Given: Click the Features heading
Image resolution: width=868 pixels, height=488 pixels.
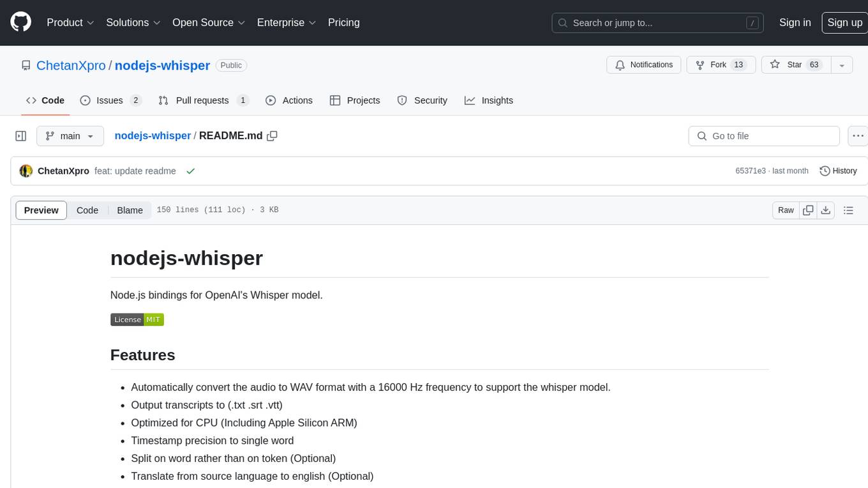Looking at the screenshot, I should point(142,355).
